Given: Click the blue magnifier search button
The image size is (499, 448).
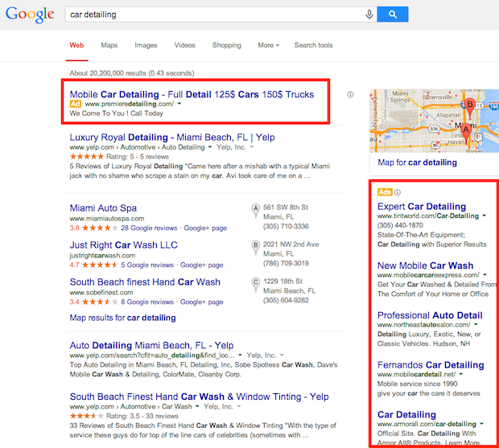Looking at the screenshot, I should click(393, 14).
